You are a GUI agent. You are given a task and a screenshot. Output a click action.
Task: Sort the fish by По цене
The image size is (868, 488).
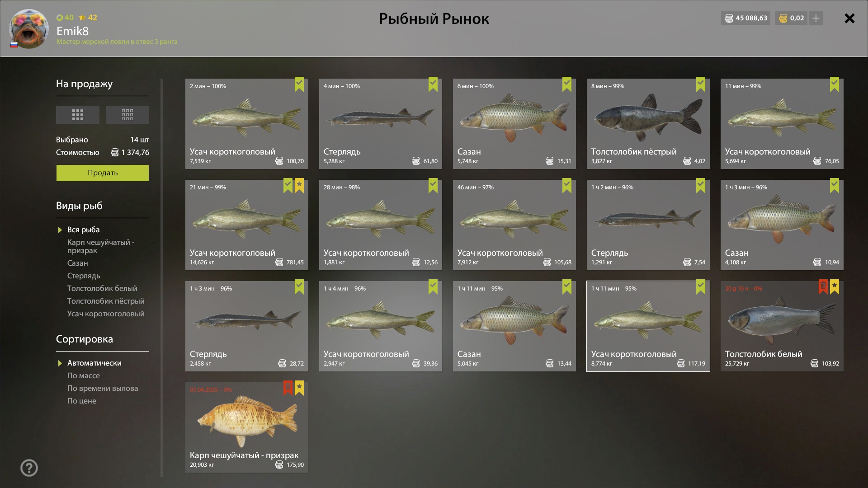[82, 401]
